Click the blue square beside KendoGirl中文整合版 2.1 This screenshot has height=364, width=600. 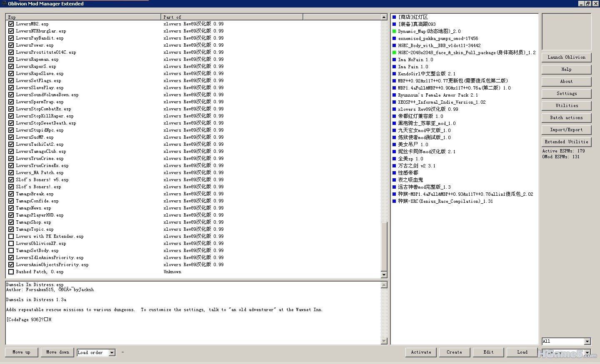pyautogui.click(x=394, y=74)
